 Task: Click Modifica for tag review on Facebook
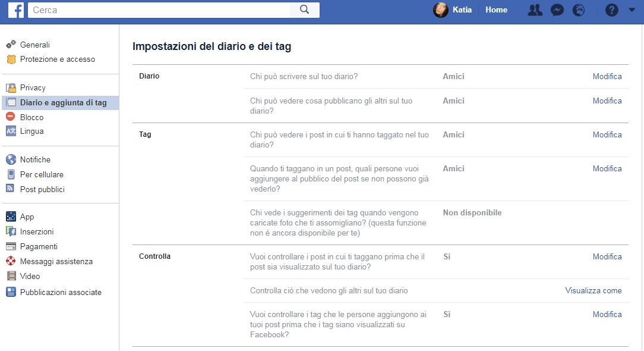[607, 314]
